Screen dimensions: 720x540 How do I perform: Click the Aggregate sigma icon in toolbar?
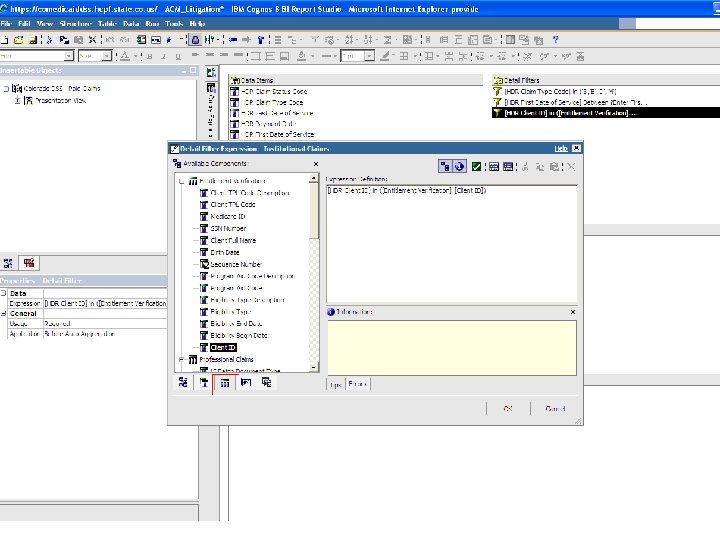[388, 40]
